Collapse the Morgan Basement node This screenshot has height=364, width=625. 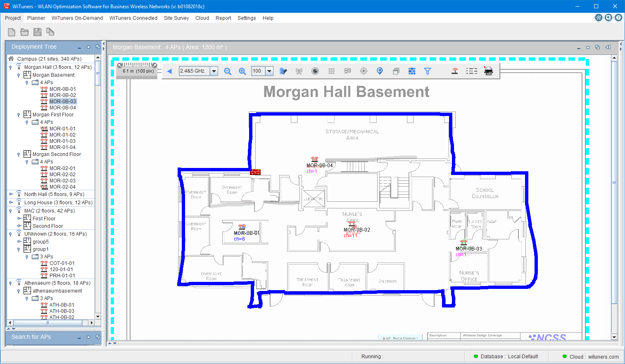pyautogui.click(x=19, y=75)
